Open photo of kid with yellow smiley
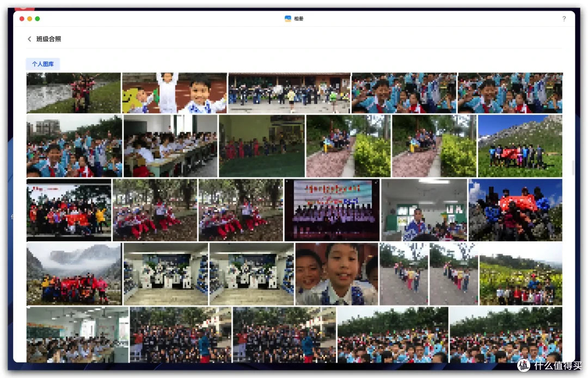This screenshot has width=588, height=378. click(174, 93)
